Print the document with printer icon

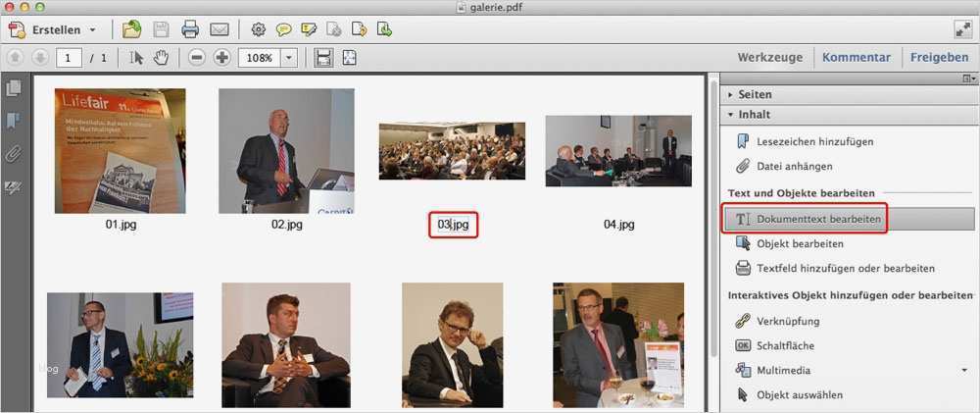[x=190, y=28]
